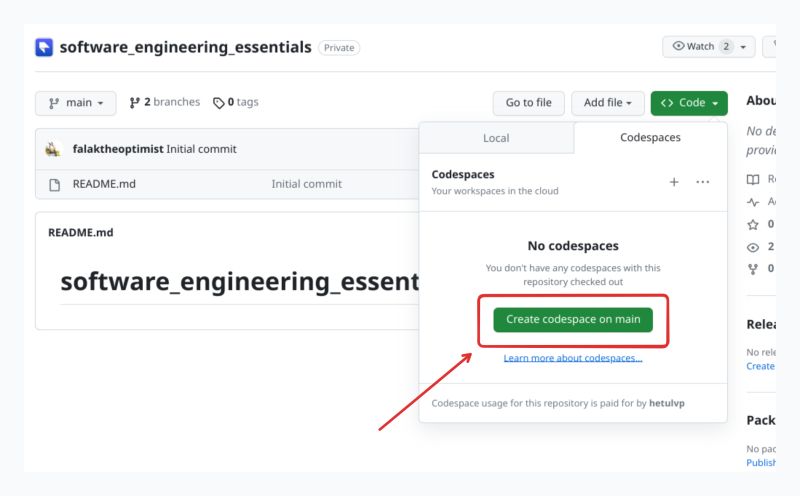Open the Watch notifications dropdown

coord(709,46)
